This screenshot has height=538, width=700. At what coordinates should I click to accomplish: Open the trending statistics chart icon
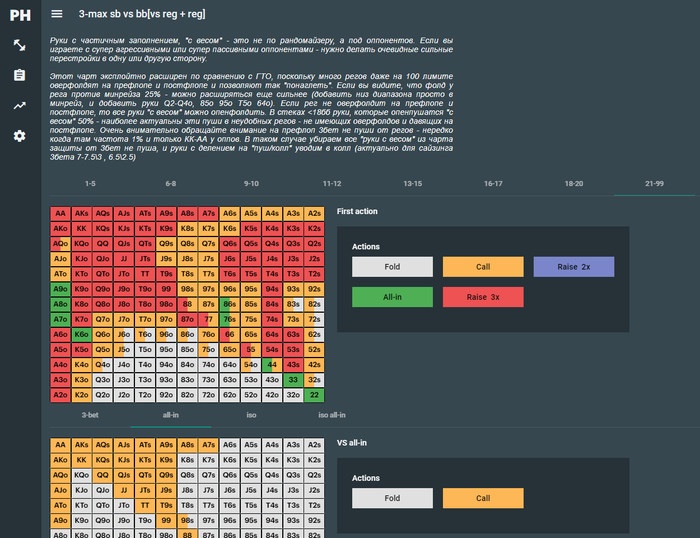pos(20,105)
